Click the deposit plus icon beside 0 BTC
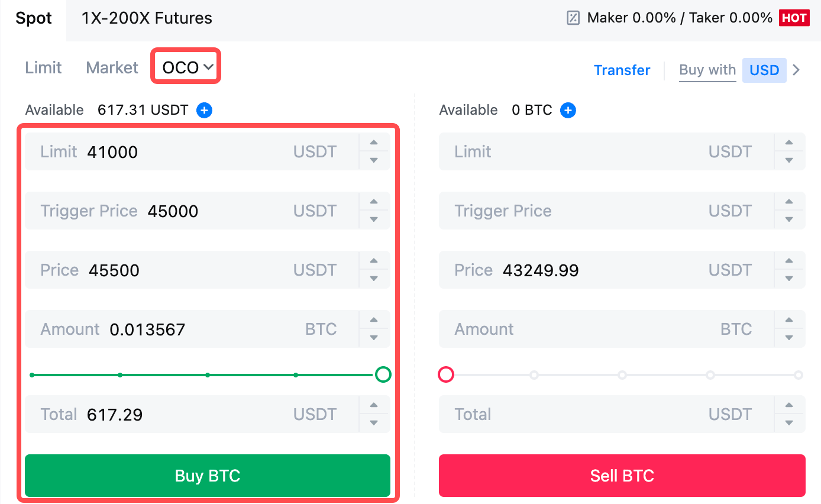 point(568,110)
